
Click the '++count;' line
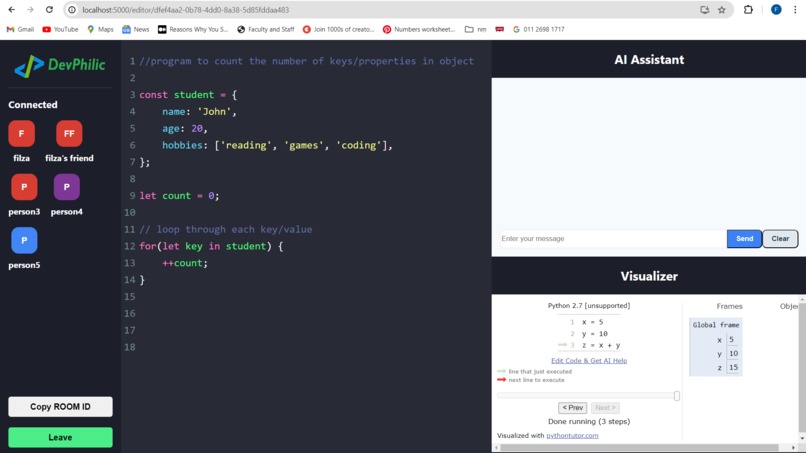[x=185, y=263]
